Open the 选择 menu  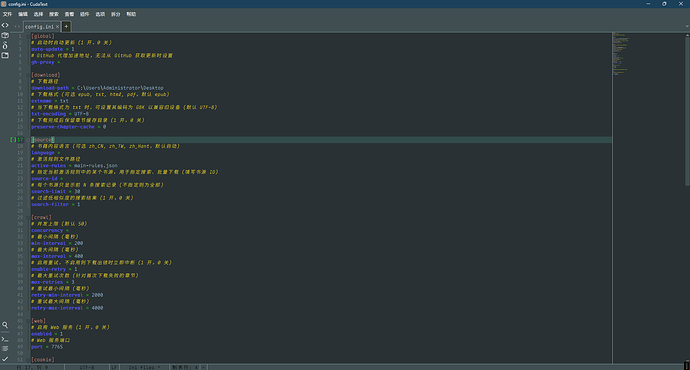tap(38, 14)
